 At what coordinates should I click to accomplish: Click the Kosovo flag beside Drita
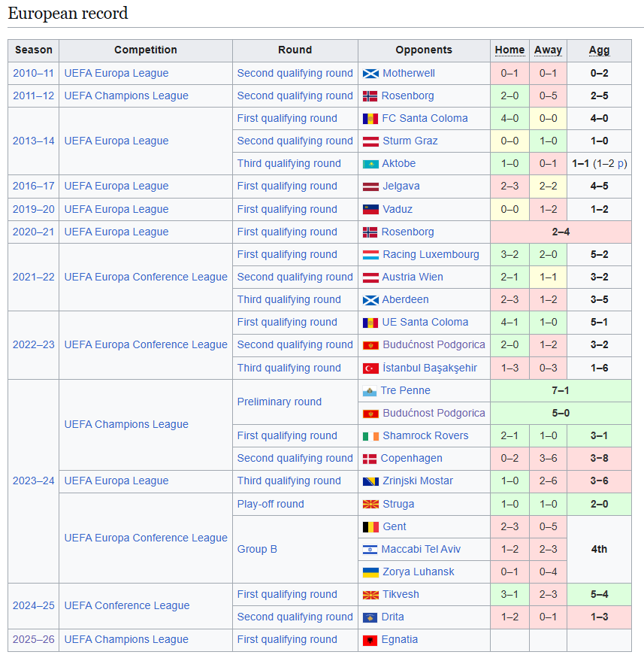pos(370,617)
